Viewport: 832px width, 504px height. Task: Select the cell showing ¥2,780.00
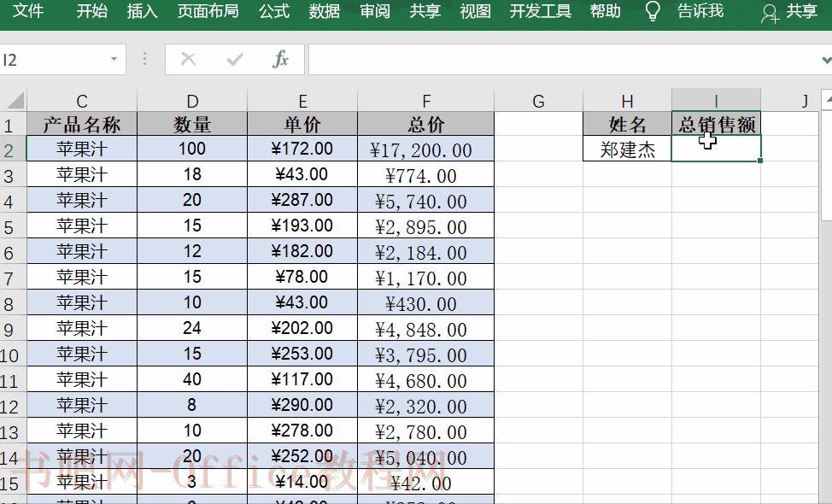(x=426, y=431)
